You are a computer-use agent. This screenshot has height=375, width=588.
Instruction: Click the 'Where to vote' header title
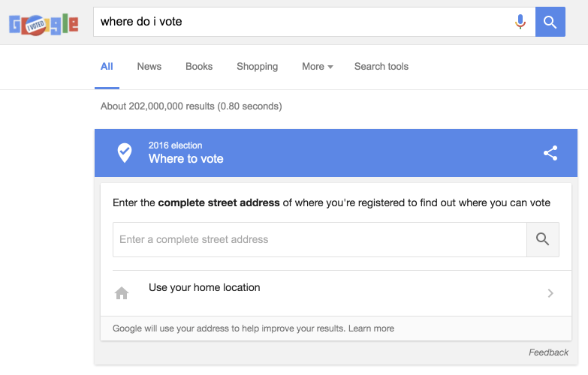[186, 159]
